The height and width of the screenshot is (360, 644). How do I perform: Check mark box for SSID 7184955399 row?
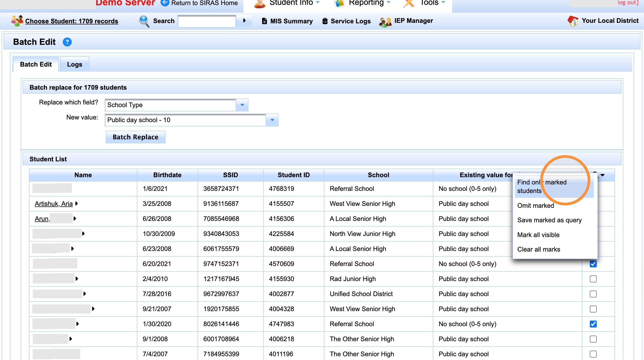[593, 354]
